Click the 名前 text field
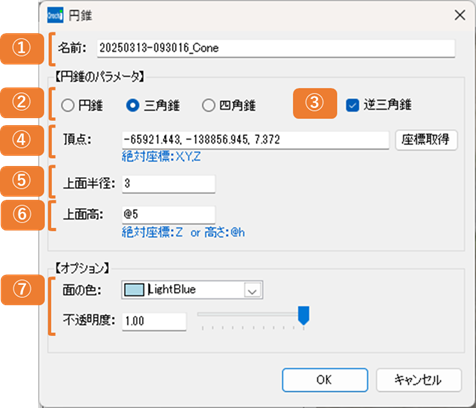Image resolution: width=476 pixels, height=408 pixels. (276, 48)
